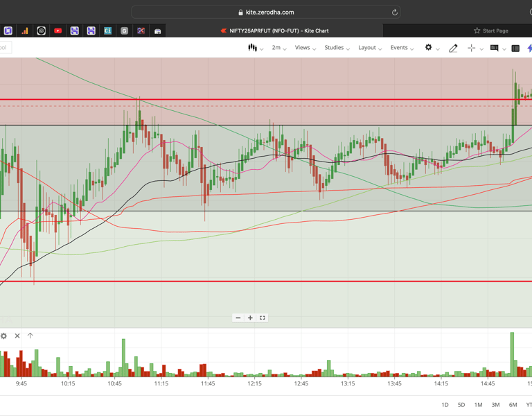Viewport: 532px width, 416px height.
Task: Click the 10:15 time axis label
Action: [68, 383]
